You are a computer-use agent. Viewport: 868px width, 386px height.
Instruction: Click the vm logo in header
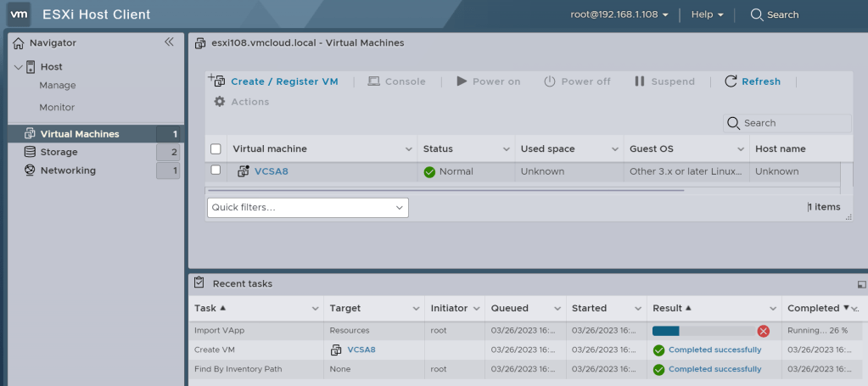(20, 14)
